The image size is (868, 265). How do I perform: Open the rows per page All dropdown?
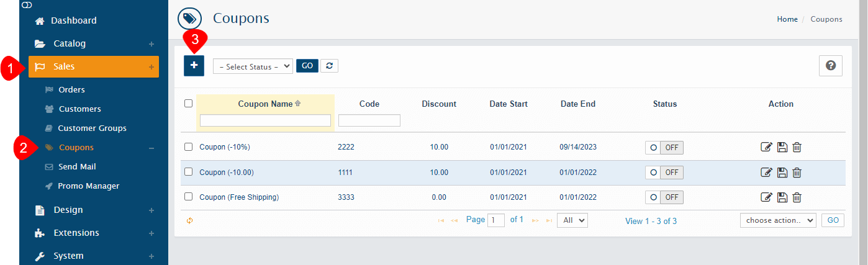pos(572,220)
